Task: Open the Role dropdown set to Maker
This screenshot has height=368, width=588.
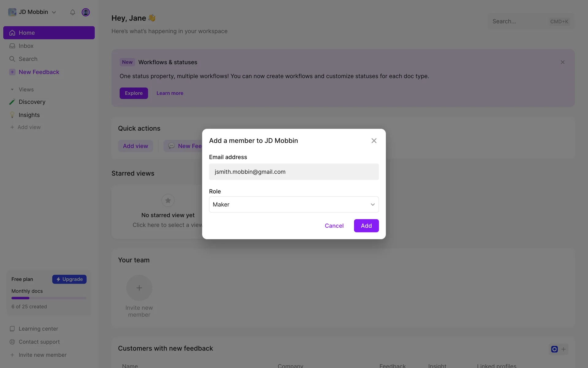Action: (x=294, y=205)
